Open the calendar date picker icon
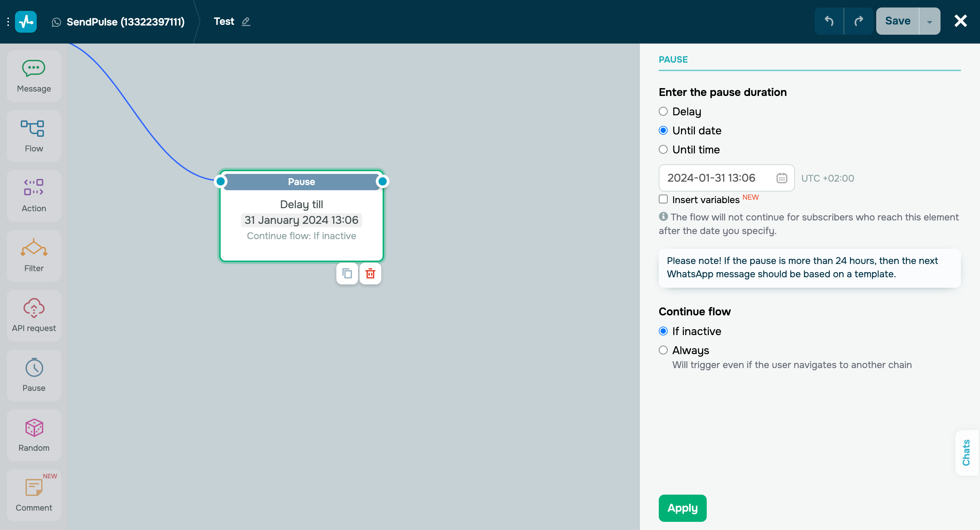The image size is (980, 530). coord(781,178)
